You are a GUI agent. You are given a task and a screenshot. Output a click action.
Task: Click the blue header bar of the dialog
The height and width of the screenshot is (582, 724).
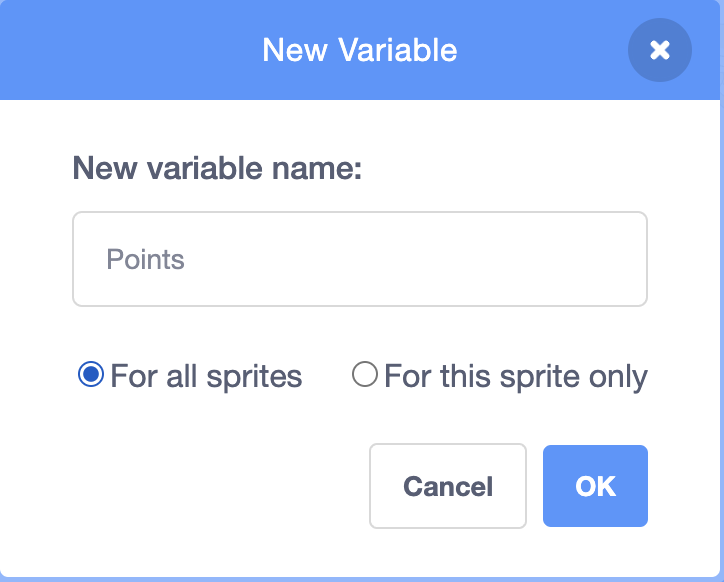pos(150,50)
